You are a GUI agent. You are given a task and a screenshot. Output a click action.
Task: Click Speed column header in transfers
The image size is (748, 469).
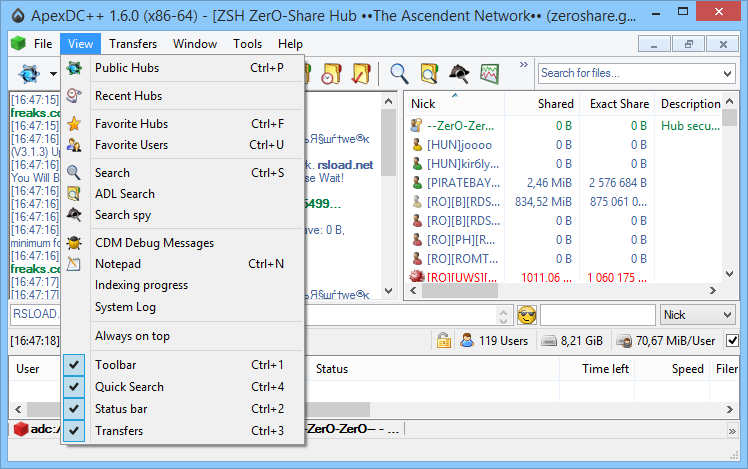[x=672, y=369]
